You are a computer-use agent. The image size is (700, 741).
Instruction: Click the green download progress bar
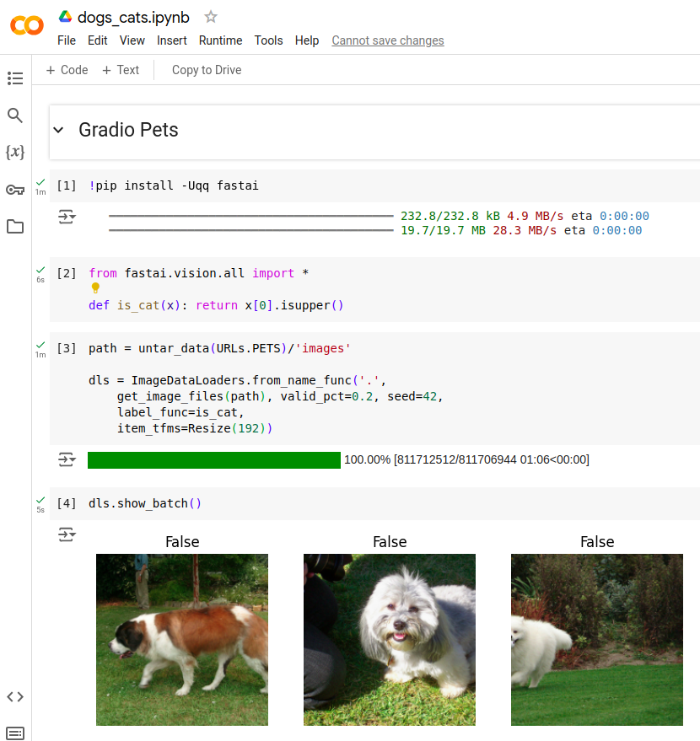coord(213,459)
